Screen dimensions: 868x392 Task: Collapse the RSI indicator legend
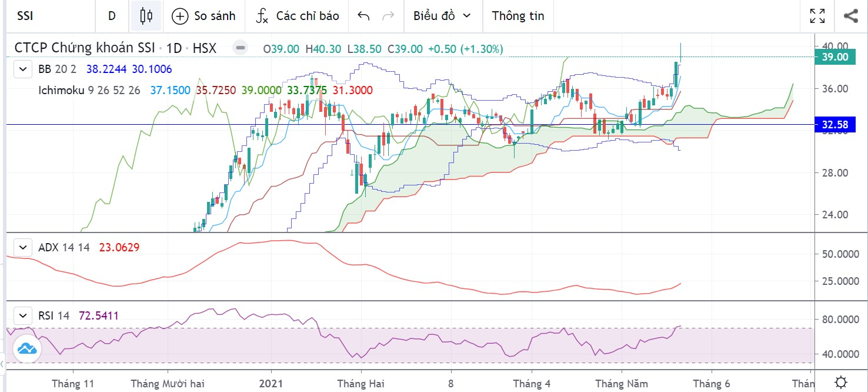pyautogui.click(x=23, y=315)
